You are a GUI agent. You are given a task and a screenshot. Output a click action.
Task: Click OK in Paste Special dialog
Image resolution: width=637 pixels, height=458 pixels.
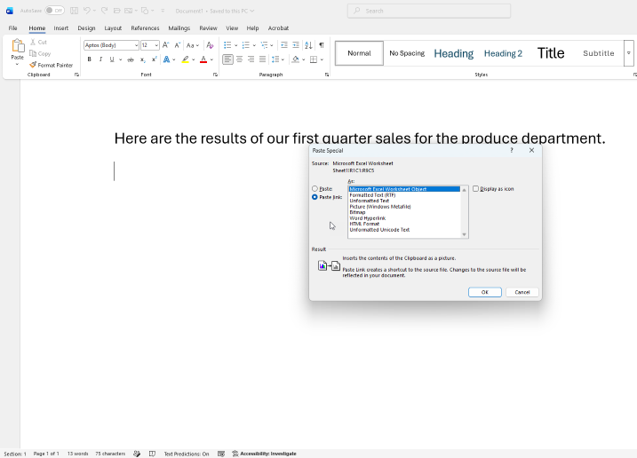[x=485, y=292]
